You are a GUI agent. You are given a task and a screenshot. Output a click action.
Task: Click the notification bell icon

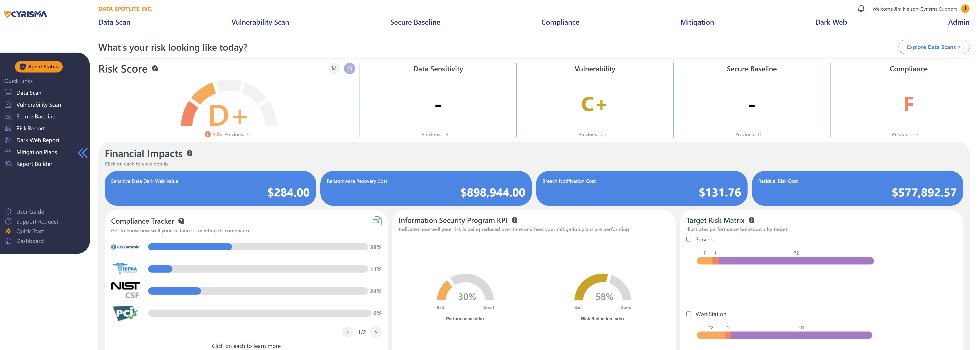coord(861,9)
